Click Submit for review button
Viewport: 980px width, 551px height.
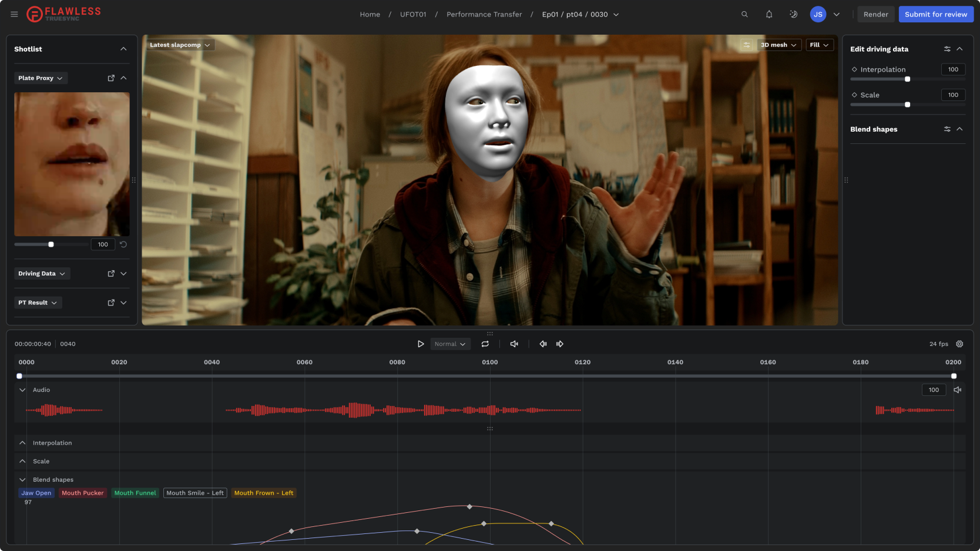click(935, 15)
